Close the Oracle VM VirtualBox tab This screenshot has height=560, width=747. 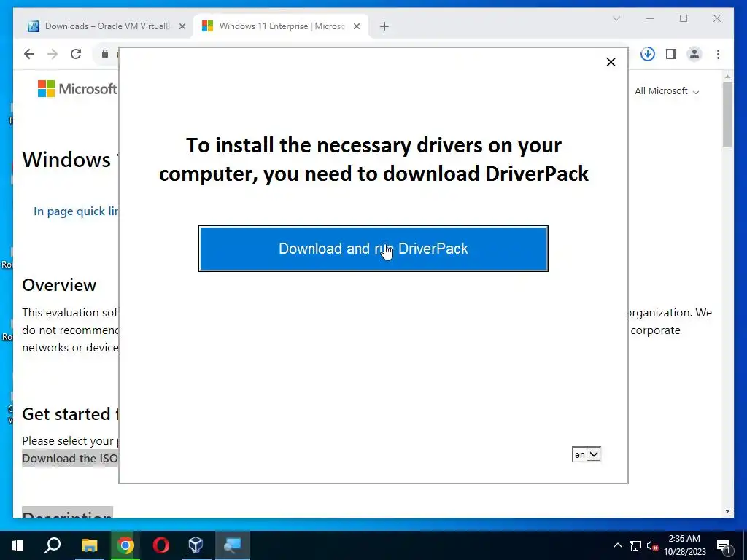[182, 26]
